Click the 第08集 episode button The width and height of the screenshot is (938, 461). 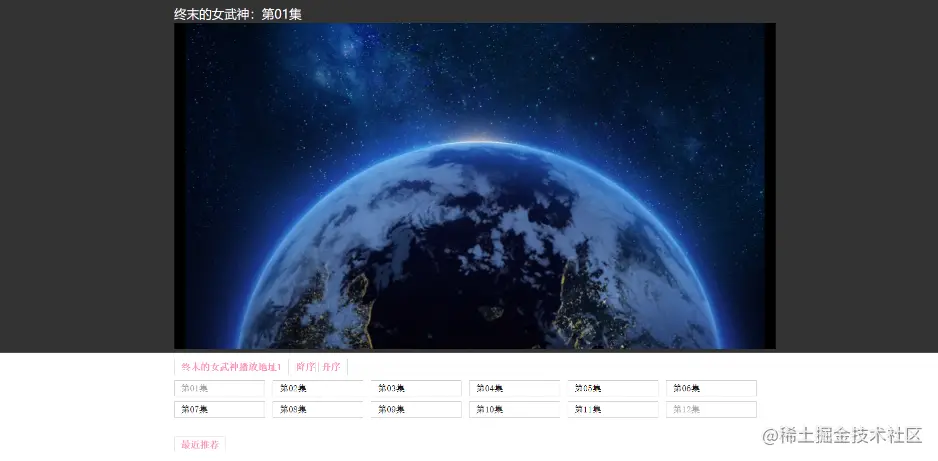[318, 410]
